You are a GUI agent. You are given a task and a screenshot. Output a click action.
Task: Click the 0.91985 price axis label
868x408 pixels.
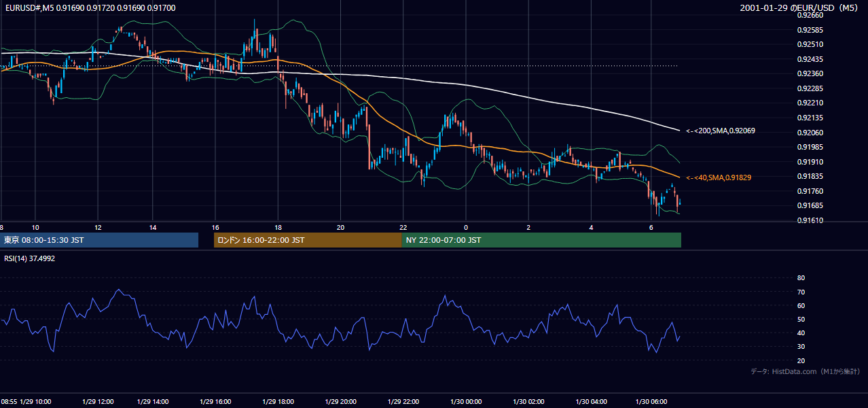810,147
